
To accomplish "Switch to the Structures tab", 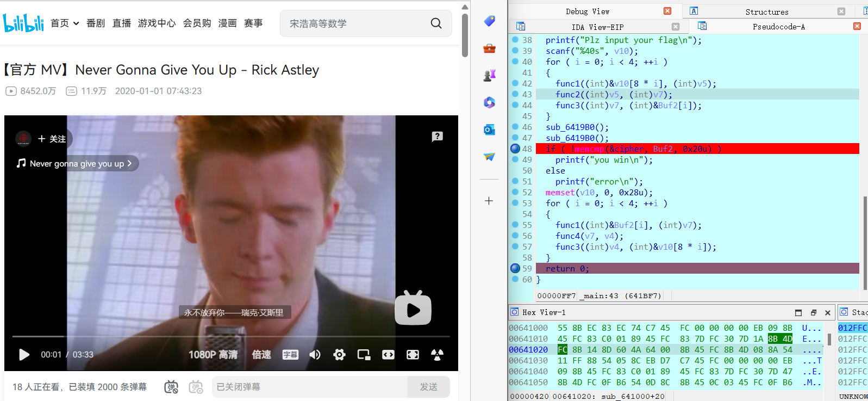I will tap(766, 11).
